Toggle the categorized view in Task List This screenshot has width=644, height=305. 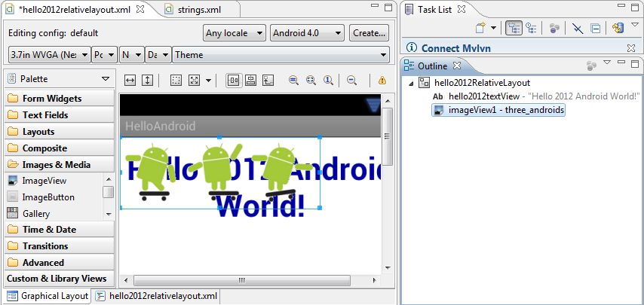(x=514, y=28)
